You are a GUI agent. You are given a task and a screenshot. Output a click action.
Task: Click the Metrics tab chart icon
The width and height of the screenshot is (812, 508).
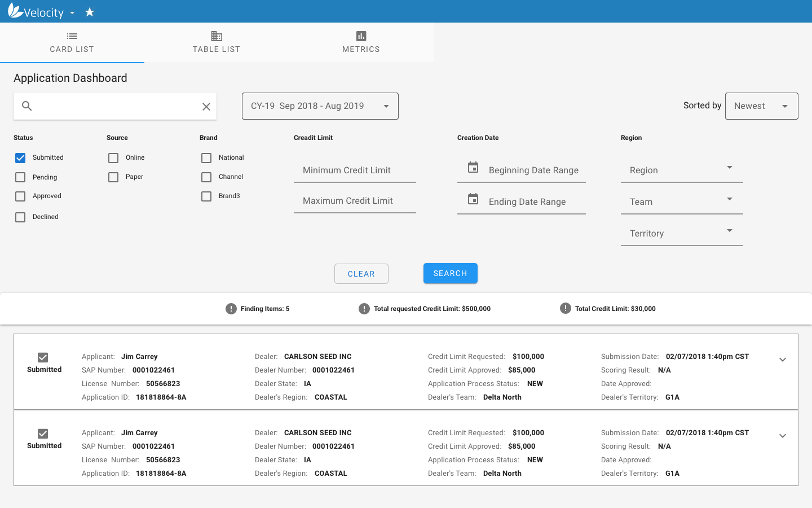coord(361,36)
